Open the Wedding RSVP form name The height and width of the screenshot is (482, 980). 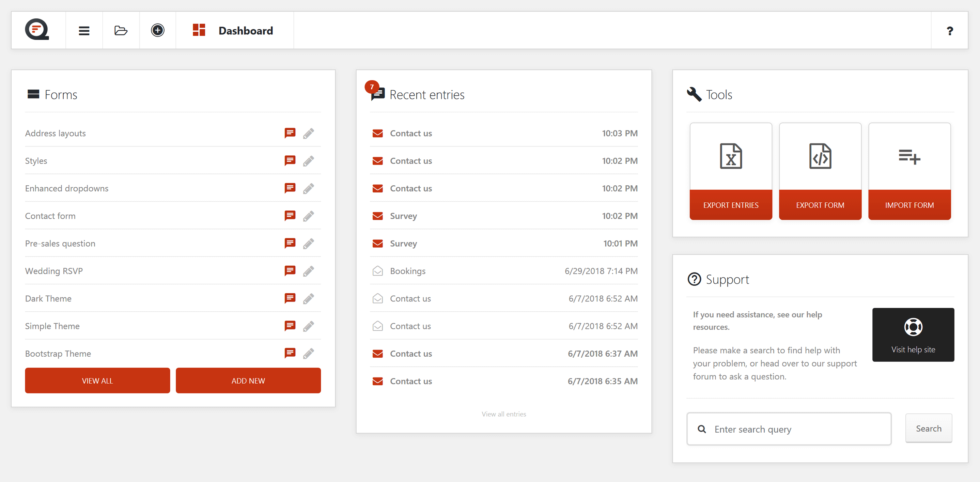click(x=54, y=271)
